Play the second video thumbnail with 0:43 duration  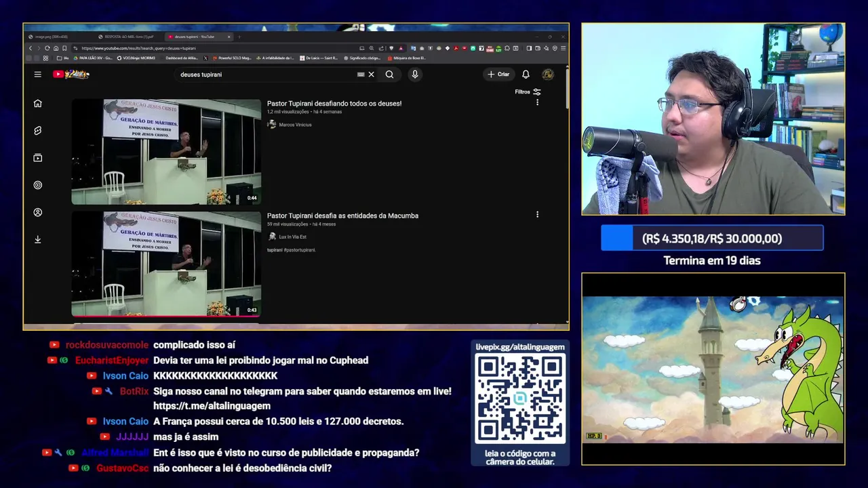[166, 264]
